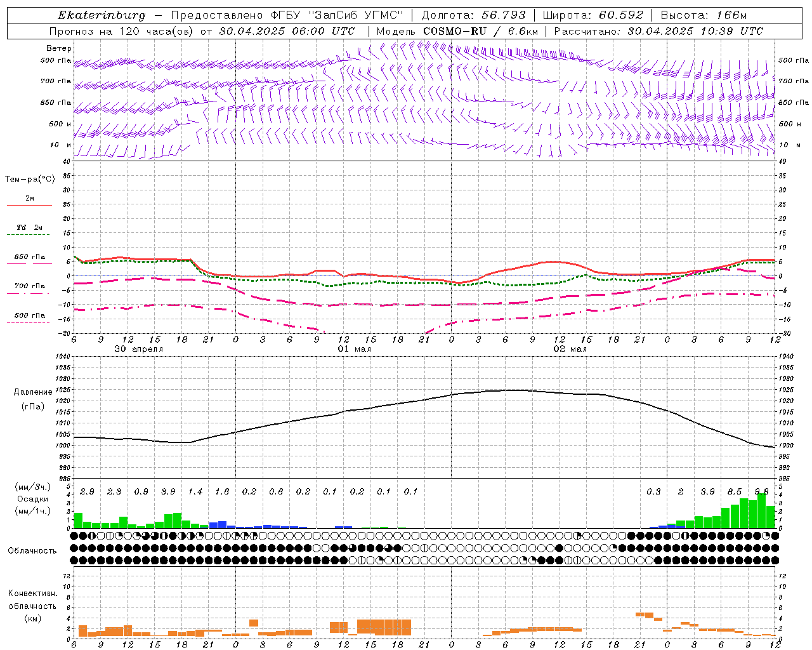Click the 'Td 2м' dew point legend label

pyautogui.click(x=30, y=227)
